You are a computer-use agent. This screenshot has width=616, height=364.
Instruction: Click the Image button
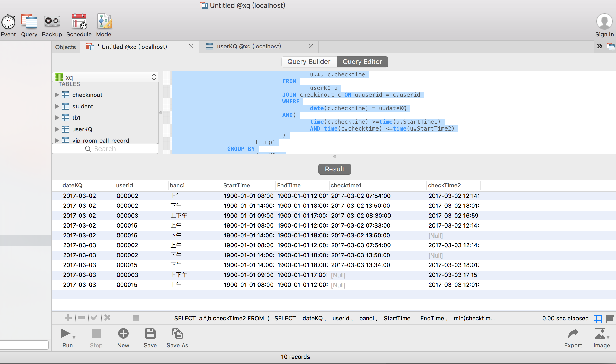click(x=600, y=333)
